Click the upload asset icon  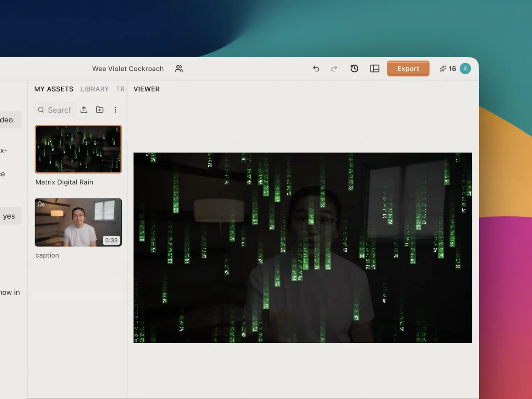tap(84, 110)
